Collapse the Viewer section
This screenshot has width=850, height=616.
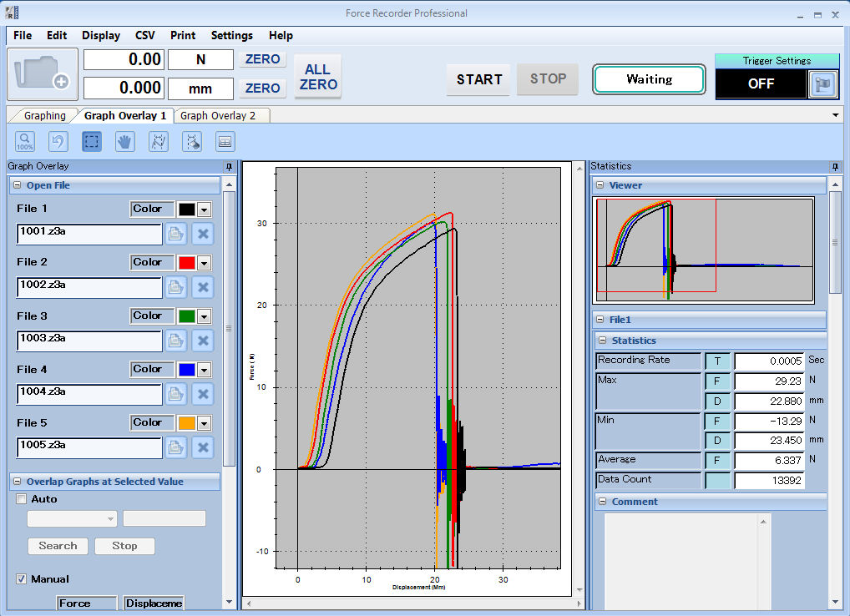click(x=601, y=184)
